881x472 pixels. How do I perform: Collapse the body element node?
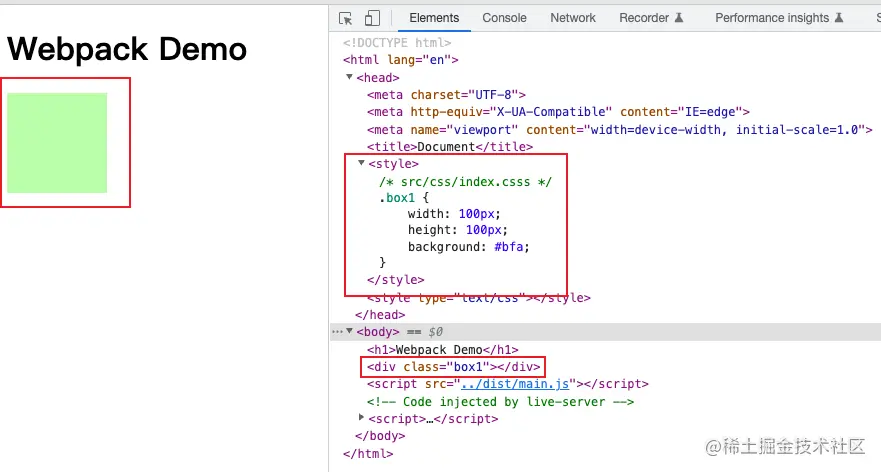[349, 331]
